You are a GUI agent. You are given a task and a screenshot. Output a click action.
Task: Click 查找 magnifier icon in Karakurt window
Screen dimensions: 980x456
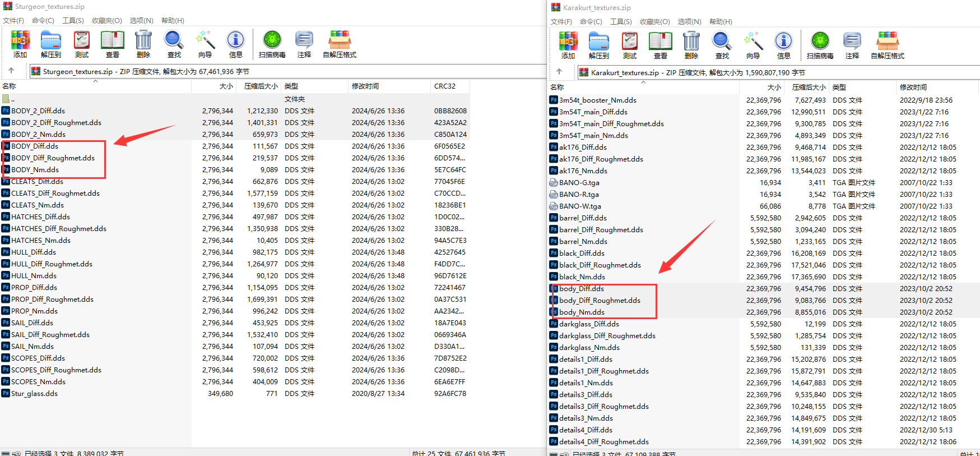point(722,45)
